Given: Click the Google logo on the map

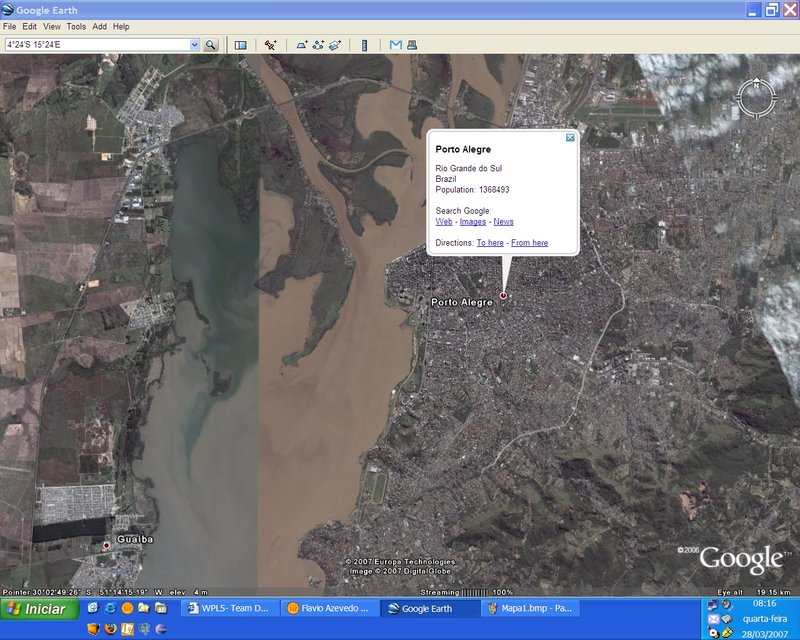Looking at the screenshot, I should coord(741,560).
